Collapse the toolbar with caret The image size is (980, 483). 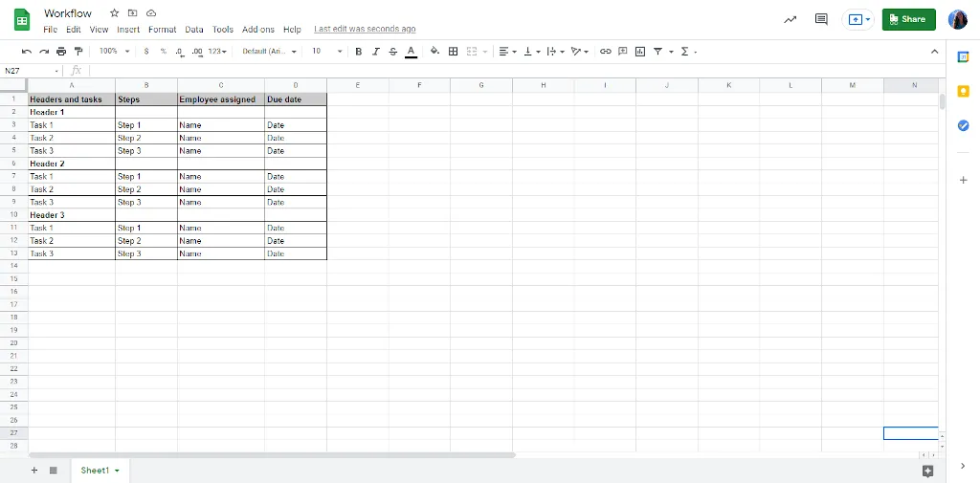[x=934, y=52]
